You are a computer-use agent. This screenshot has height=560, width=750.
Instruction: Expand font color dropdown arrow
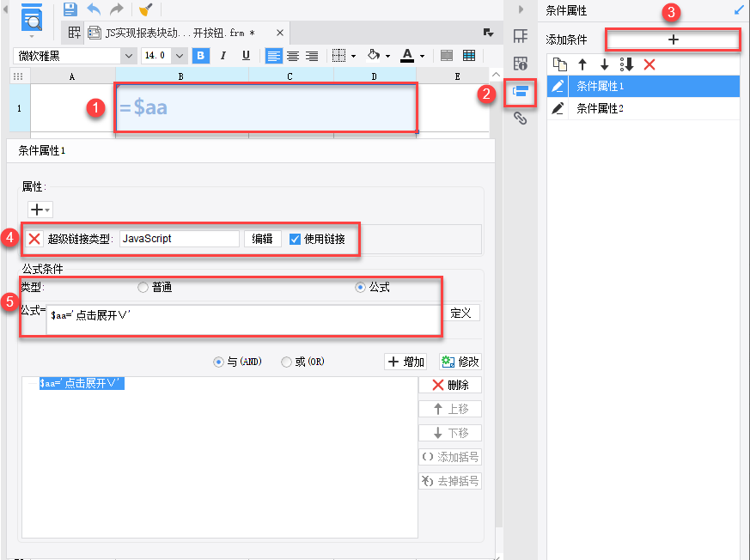pyautogui.click(x=422, y=57)
